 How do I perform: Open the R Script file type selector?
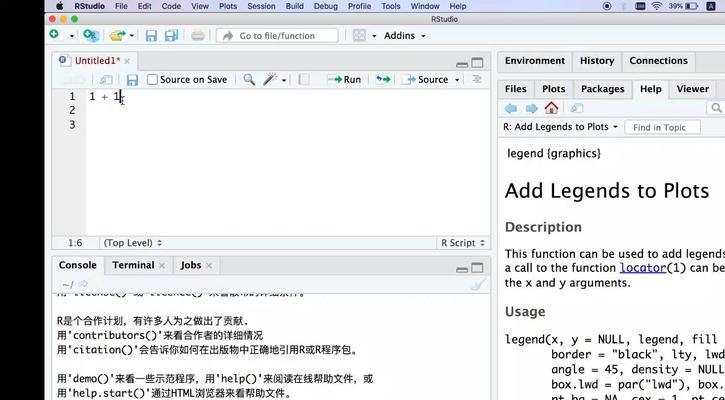click(463, 243)
